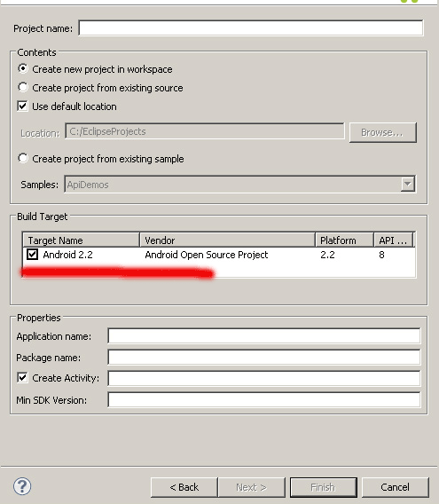Click the Finish button

click(324, 487)
